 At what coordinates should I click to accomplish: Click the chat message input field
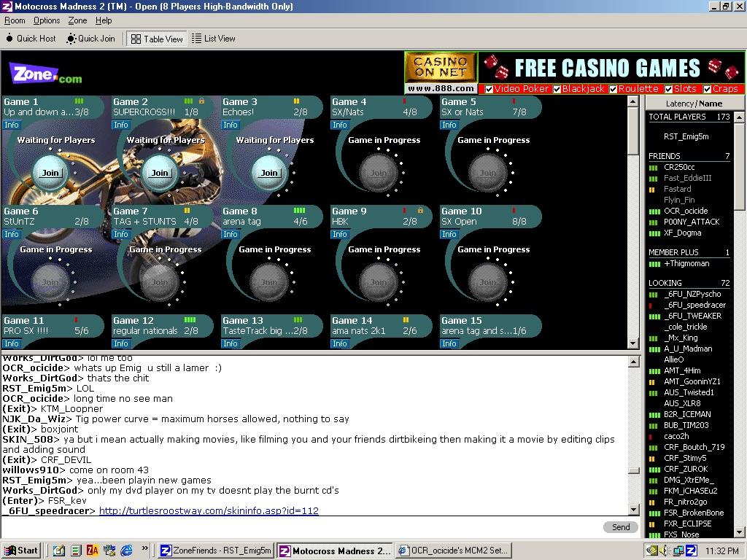coord(292,526)
